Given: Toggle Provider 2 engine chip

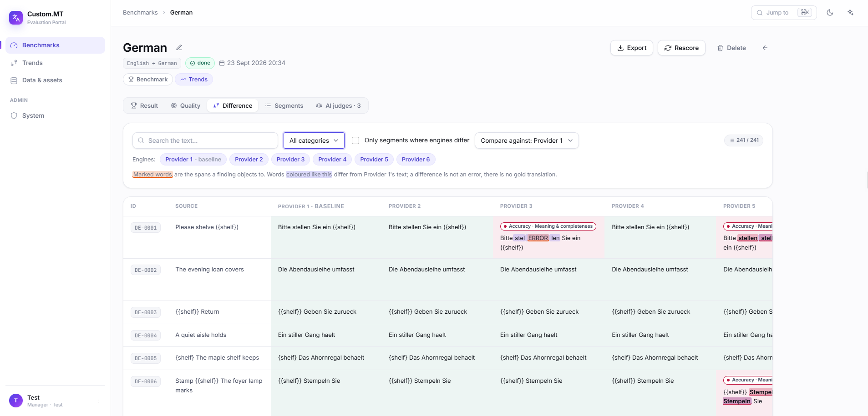Looking at the screenshot, I should 249,160.
